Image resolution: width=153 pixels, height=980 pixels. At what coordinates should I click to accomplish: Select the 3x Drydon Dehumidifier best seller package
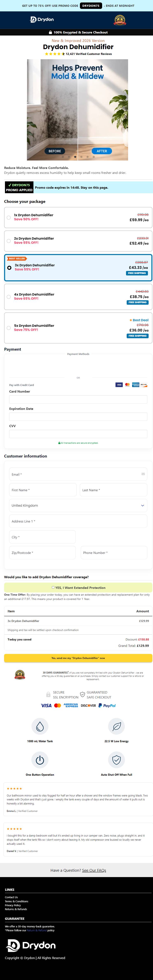(78, 268)
